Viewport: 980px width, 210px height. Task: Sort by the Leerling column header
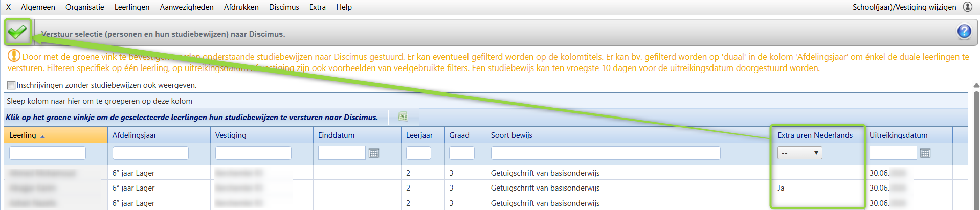(23, 135)
